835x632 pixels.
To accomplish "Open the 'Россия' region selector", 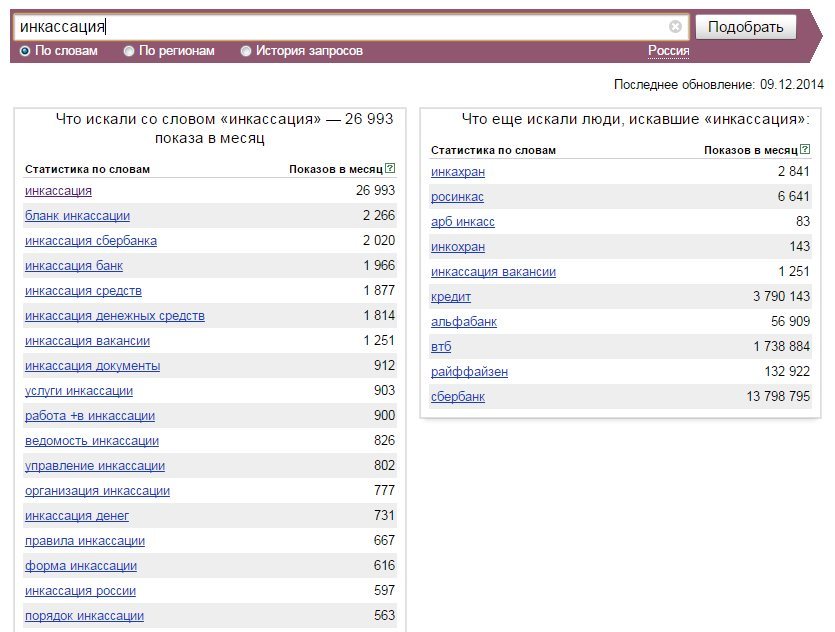I will 668,51.
